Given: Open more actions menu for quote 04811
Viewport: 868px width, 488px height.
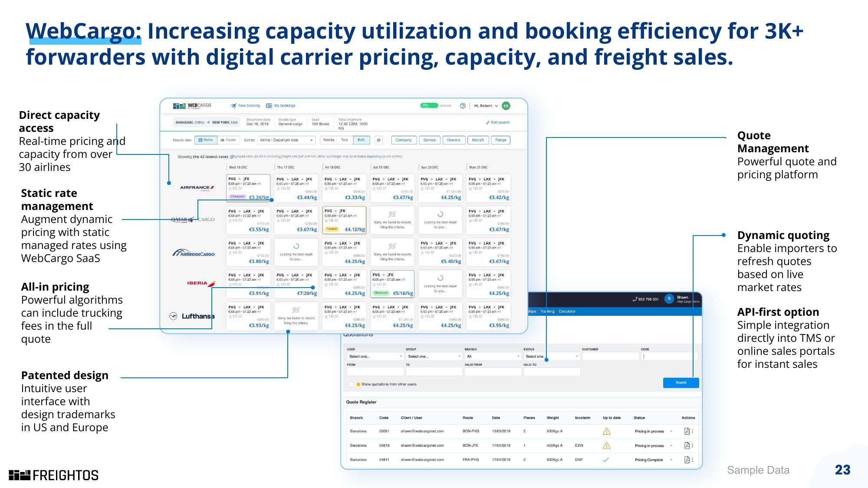Looking at the screenshot, I should coord(692,460).
